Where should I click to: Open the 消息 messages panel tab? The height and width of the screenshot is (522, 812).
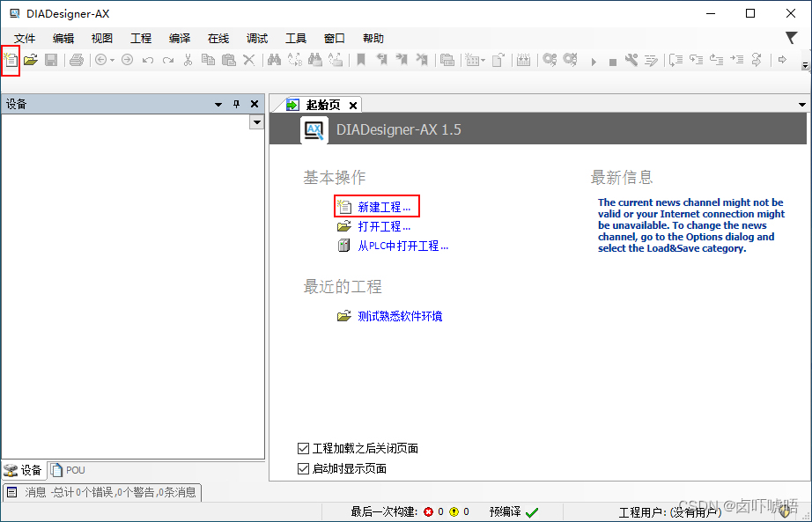click(102, 492)
